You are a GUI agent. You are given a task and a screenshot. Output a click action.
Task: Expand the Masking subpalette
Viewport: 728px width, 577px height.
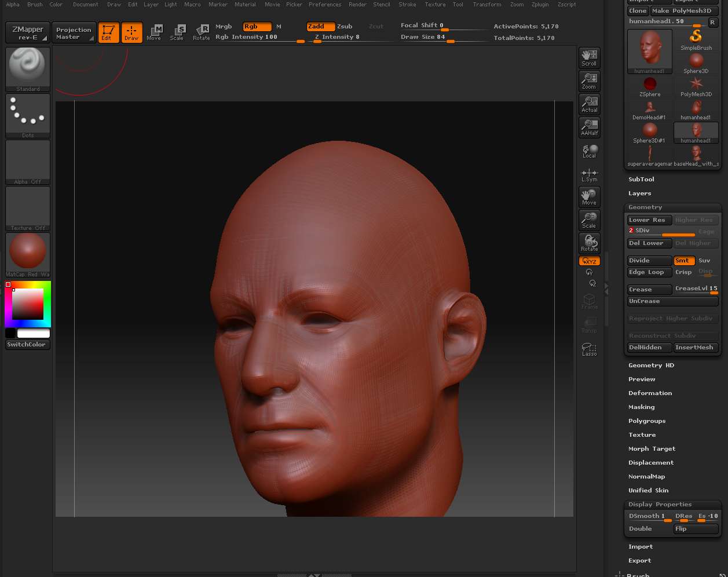click(x=641, y=407)
